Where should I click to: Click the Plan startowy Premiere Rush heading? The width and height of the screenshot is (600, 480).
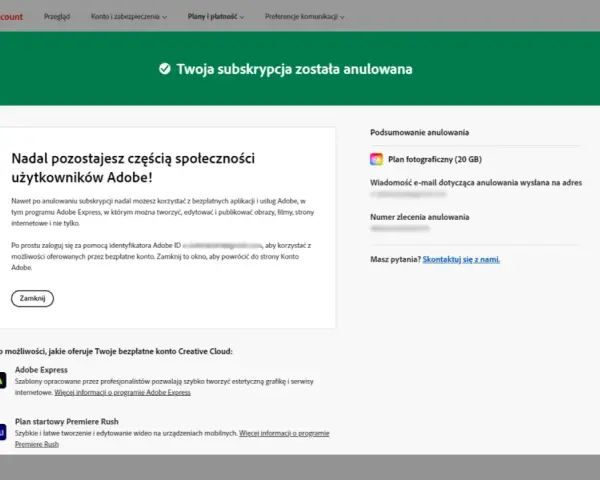click(x=67, y=421)
